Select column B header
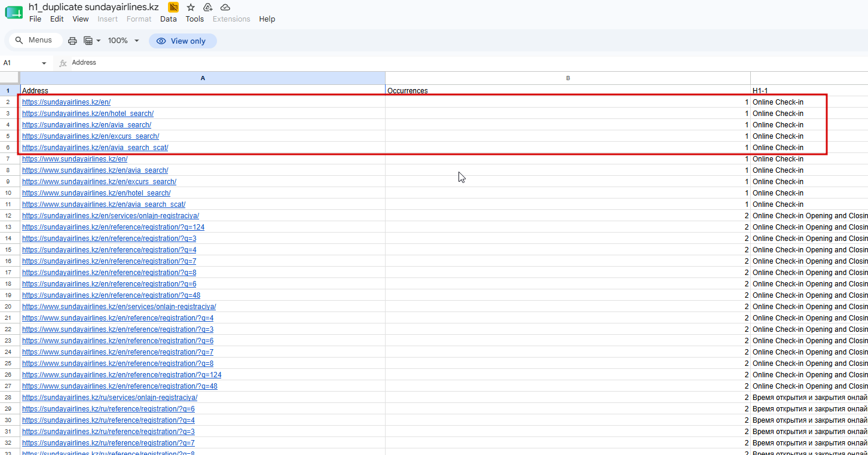This screenshot has height=455, width=868. (568, 78)
